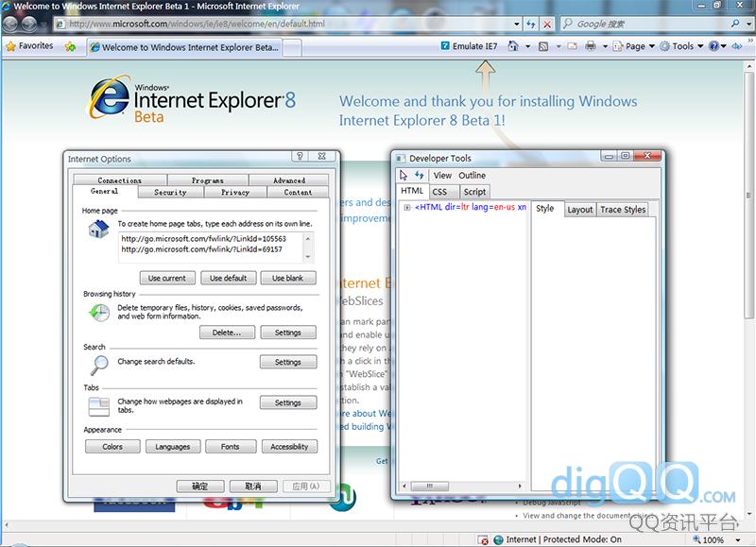Open the Content tab in Internet Options

[298, 193]
